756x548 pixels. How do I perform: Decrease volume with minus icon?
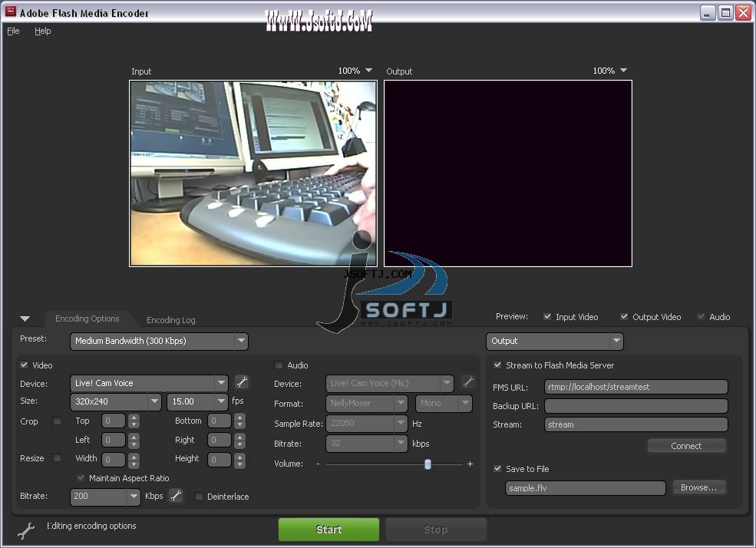318,464
